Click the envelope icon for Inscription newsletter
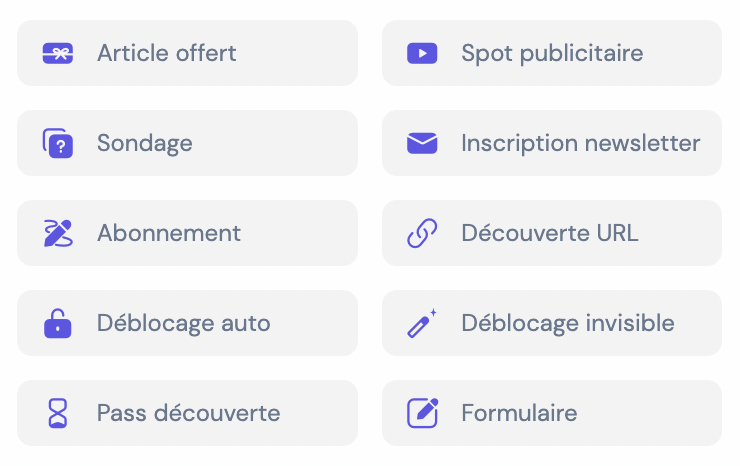The height and width of the screenshot is (466, 740). tap(422, 143)
